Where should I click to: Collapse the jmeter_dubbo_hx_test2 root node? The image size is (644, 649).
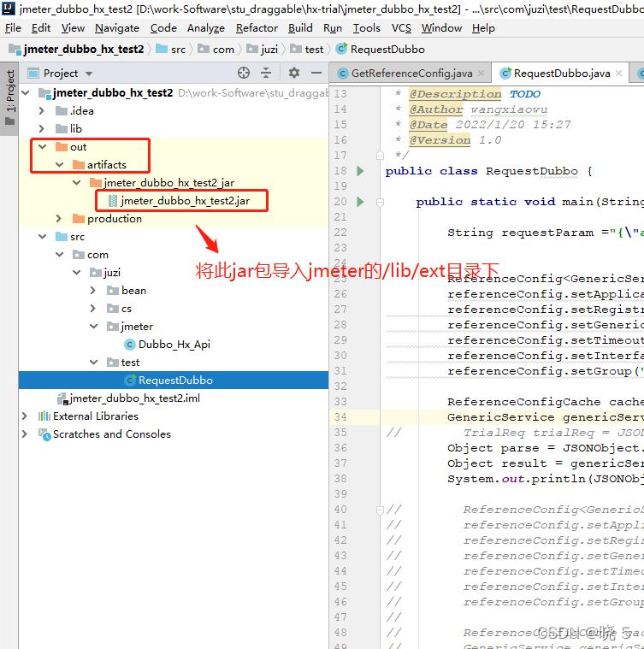pos(26,92)
